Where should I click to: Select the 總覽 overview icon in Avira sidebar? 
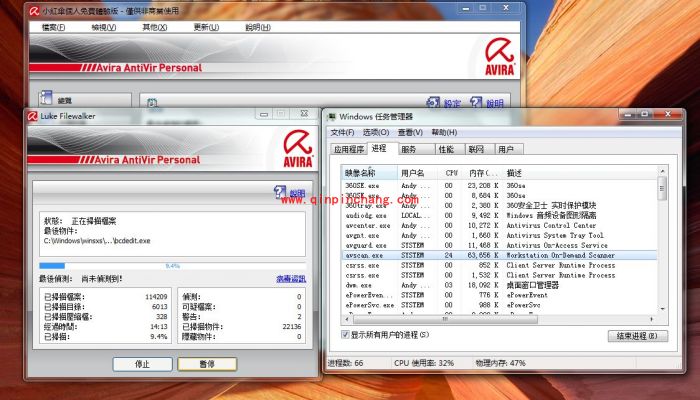(x=46, y=98)
